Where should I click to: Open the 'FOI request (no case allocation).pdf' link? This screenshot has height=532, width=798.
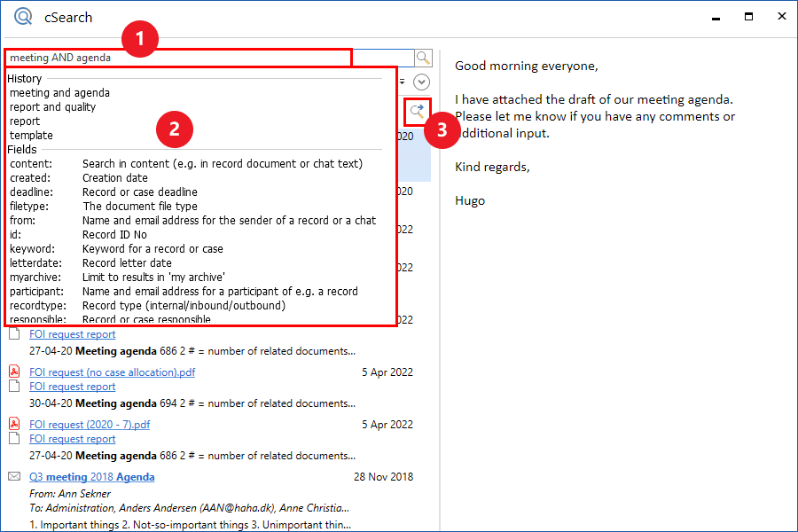(112, 372)
